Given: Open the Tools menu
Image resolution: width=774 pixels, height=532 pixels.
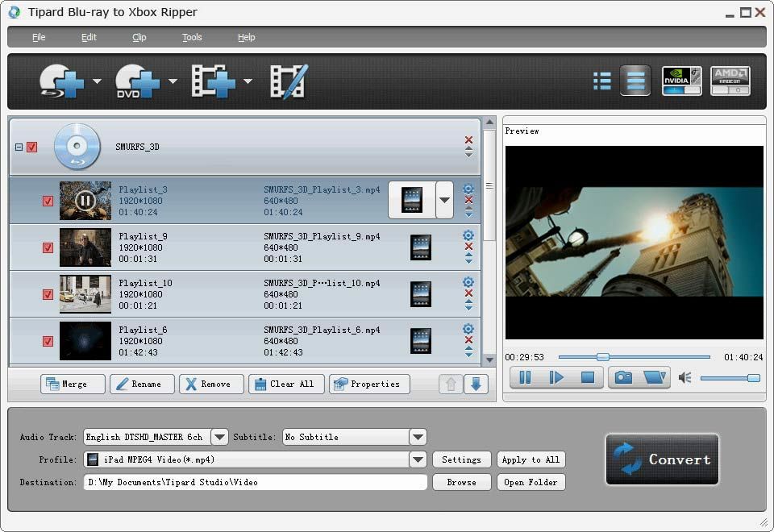Looking at the screenshot, I should click(x=192, y=38).
